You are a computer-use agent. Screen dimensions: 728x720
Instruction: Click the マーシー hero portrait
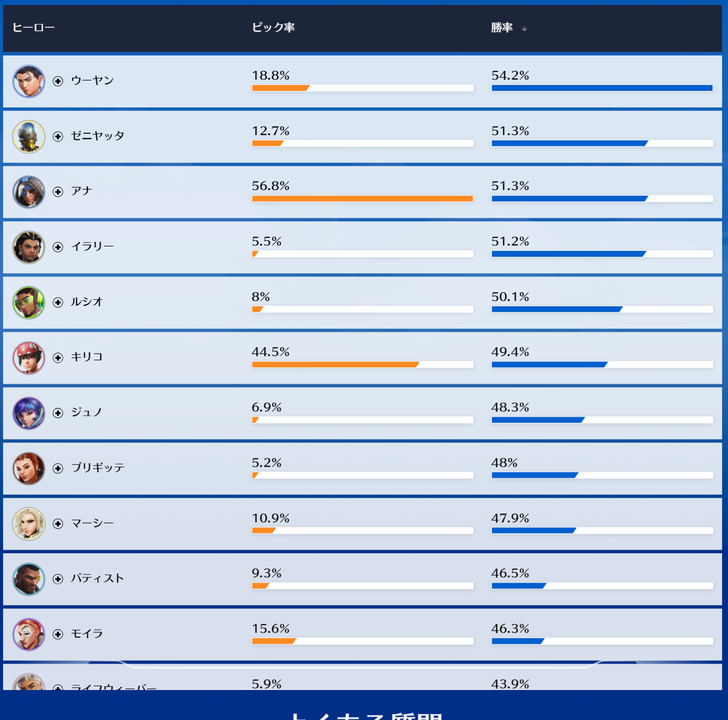coord(28,524)
